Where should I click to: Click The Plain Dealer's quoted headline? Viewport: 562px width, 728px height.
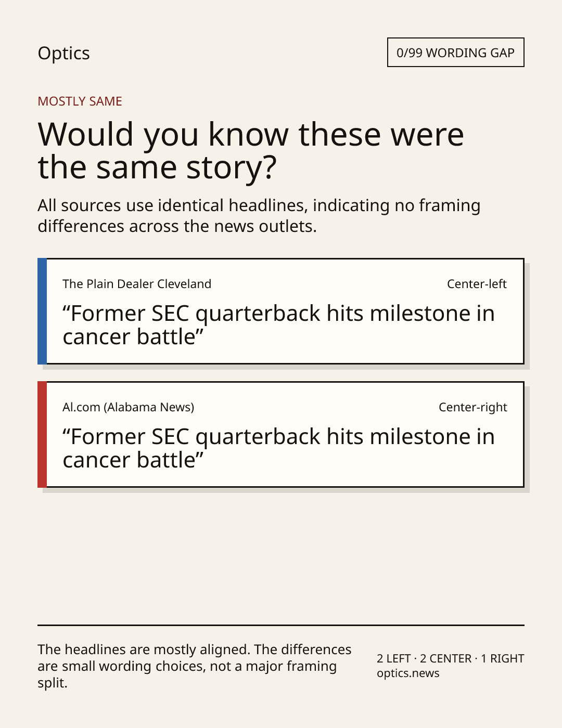point(278,325)
